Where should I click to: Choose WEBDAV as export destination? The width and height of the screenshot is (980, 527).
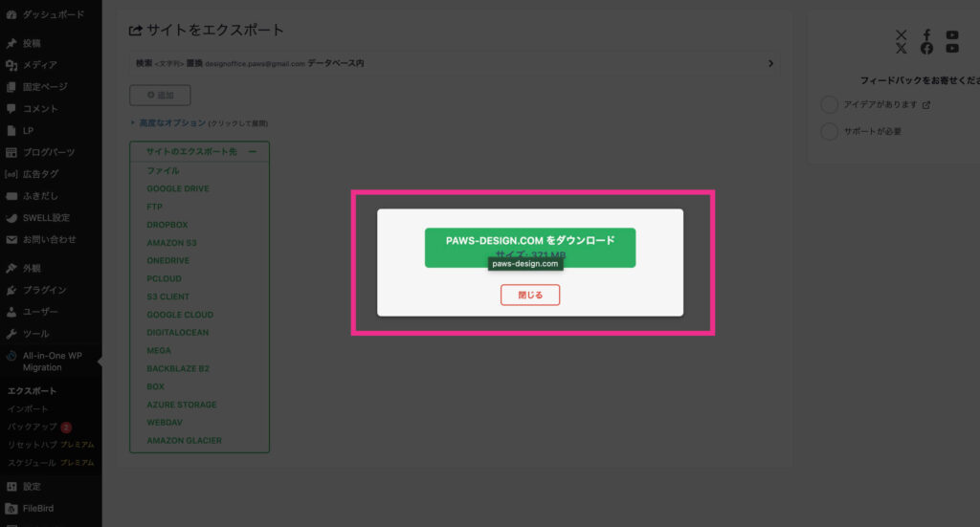[165, 423]
